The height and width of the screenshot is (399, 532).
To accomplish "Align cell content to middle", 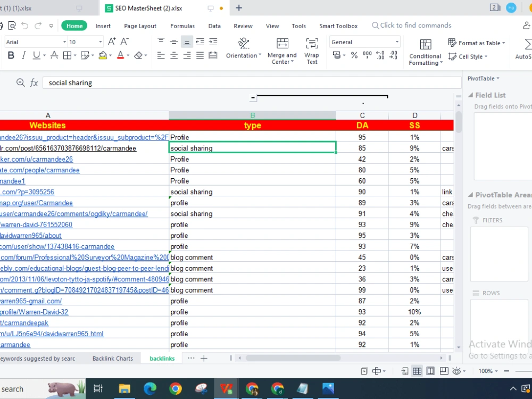I will [x=174, y=41].
